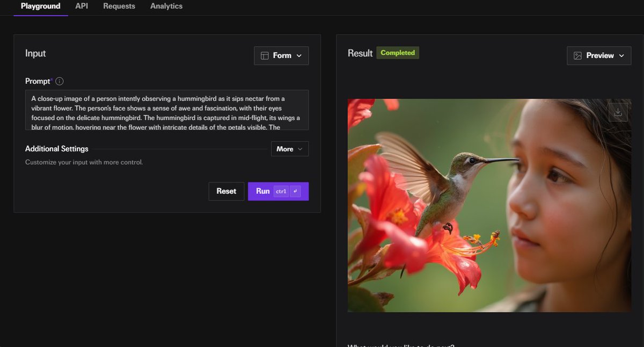Viewport: 644px width, 347px height.
Task: Open the API tab
Action: click(x=82, y=6)
